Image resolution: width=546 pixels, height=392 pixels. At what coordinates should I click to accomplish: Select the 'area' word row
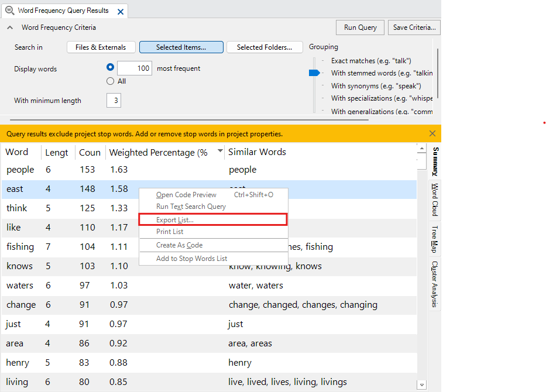click(x=209, y=343)
